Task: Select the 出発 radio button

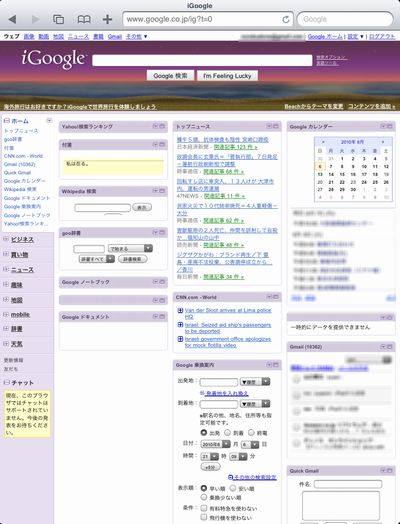Action: (204, 432)
